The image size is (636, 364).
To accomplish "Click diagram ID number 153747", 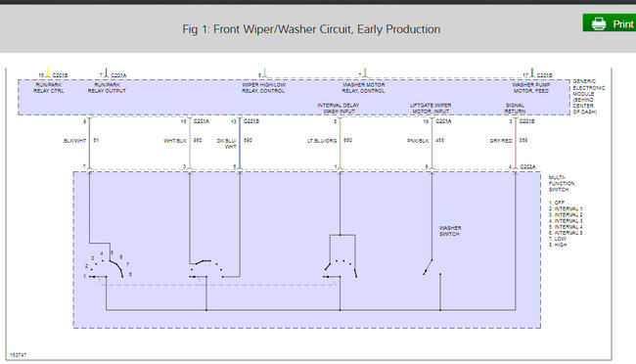I will click(x=19, y=355).
